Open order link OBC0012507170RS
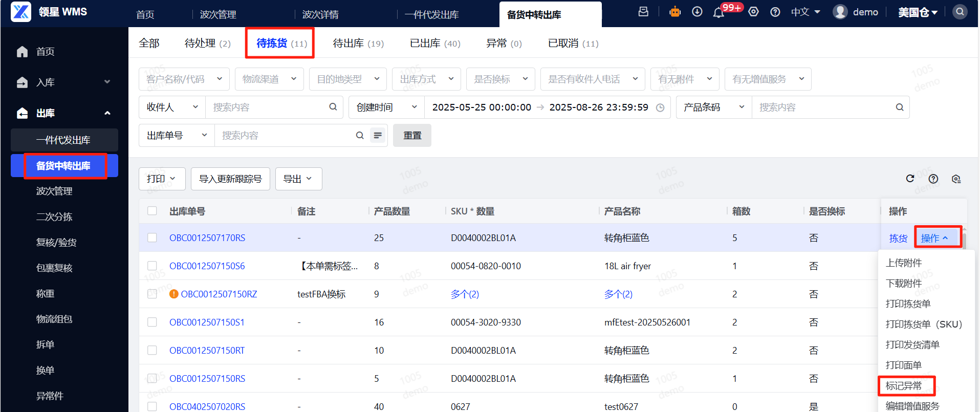The width and height of the screenshot is (980, 412). pyautogui.click(x=207, y=237)
